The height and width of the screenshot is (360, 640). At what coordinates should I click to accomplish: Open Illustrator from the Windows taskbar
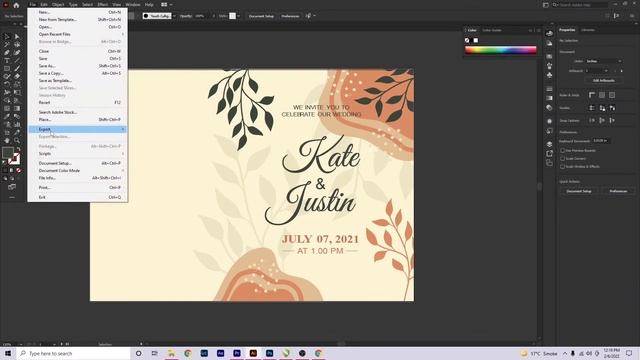253,353
